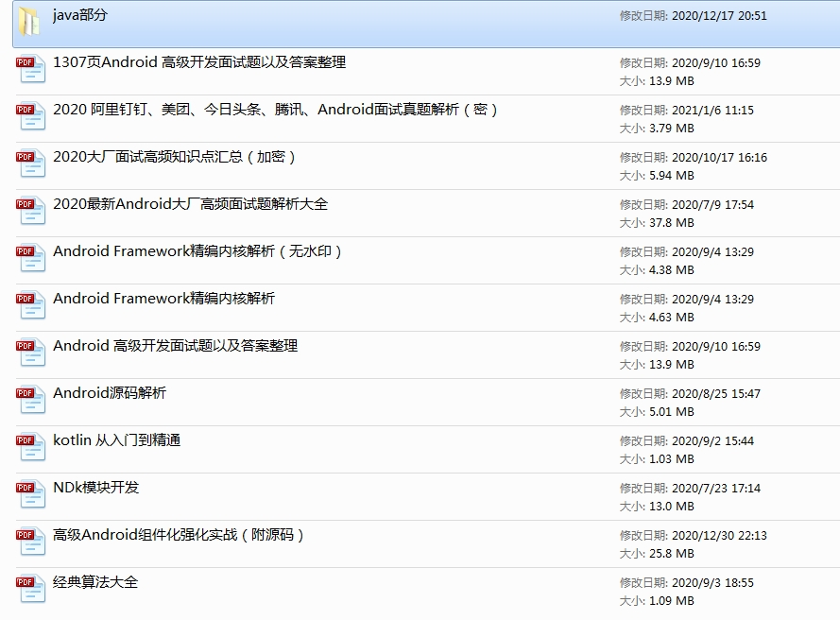Click PDF icon for 经典算法大全

pos(30,589)
